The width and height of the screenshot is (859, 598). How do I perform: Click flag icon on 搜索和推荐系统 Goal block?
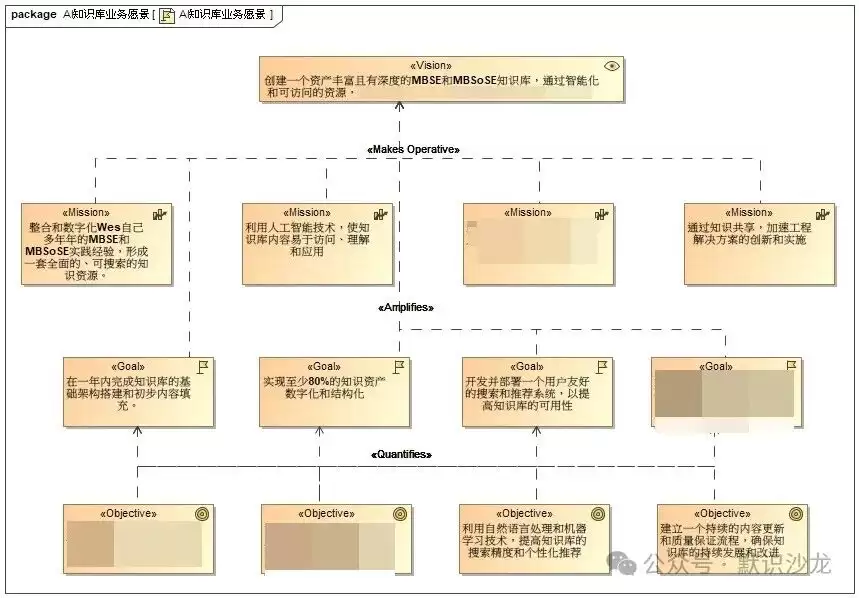[x=602, y=367]
